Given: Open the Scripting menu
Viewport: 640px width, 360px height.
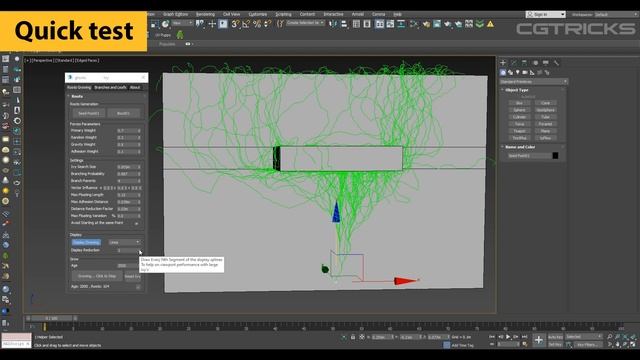Looking at the screenshot, I should [x=283, y=14].
